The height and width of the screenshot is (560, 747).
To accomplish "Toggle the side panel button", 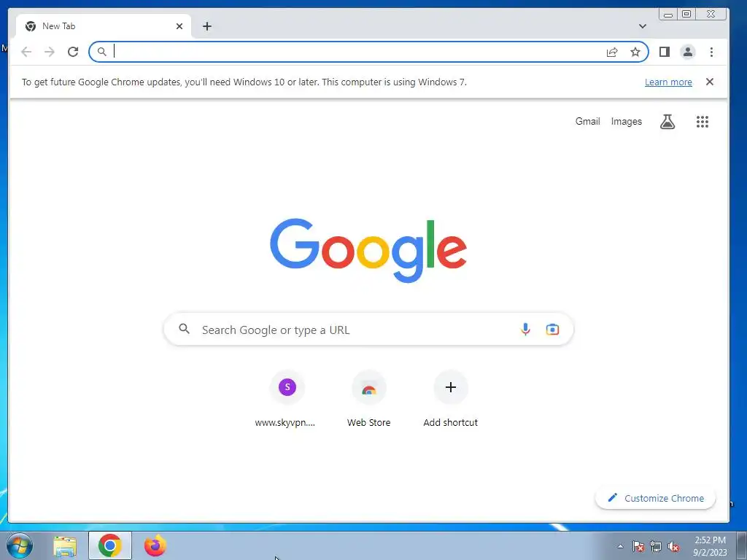I will (665, 52).
